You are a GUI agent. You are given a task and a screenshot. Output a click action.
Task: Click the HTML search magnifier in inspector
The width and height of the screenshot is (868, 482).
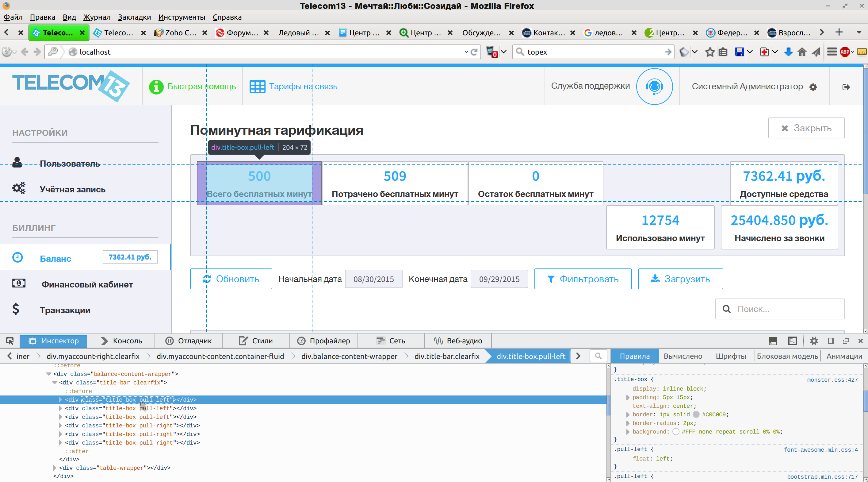(x=598, y=356)
